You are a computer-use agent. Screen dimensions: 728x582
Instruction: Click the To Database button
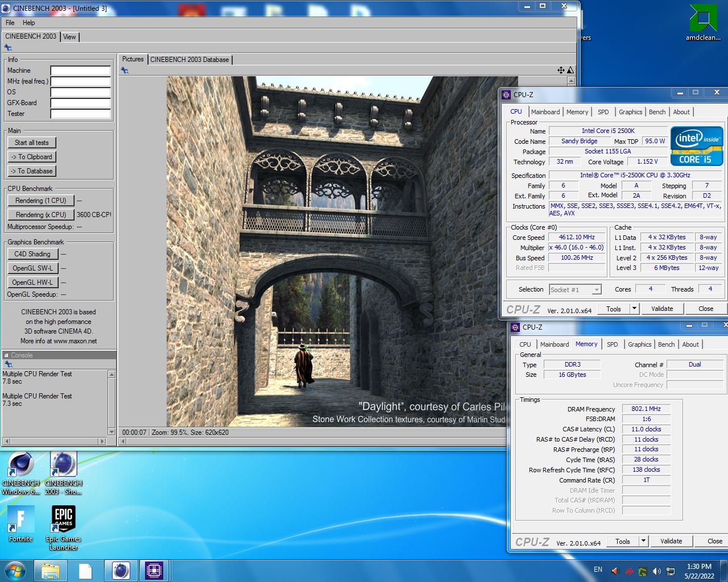[x=32, y=171]
